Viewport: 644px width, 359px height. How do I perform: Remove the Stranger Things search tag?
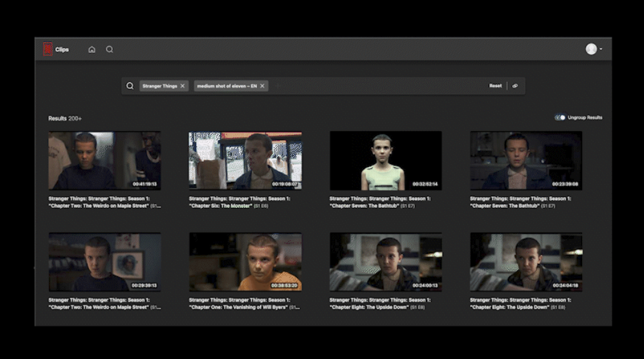(x=183, y=86)
